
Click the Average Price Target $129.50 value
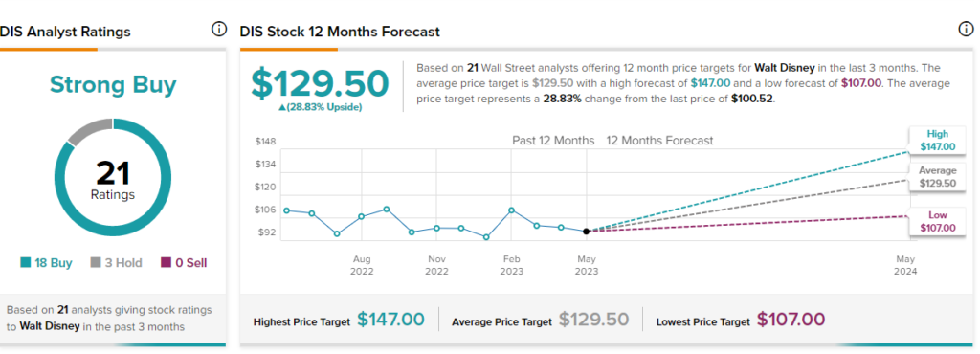593,320
